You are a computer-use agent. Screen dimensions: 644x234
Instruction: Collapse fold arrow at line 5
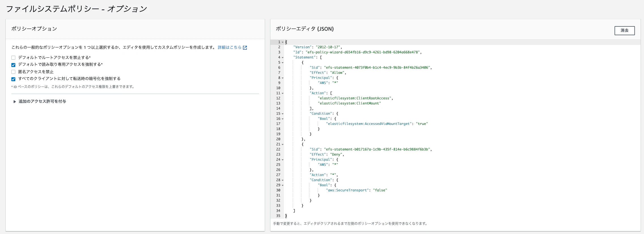[x=283, y=63]
